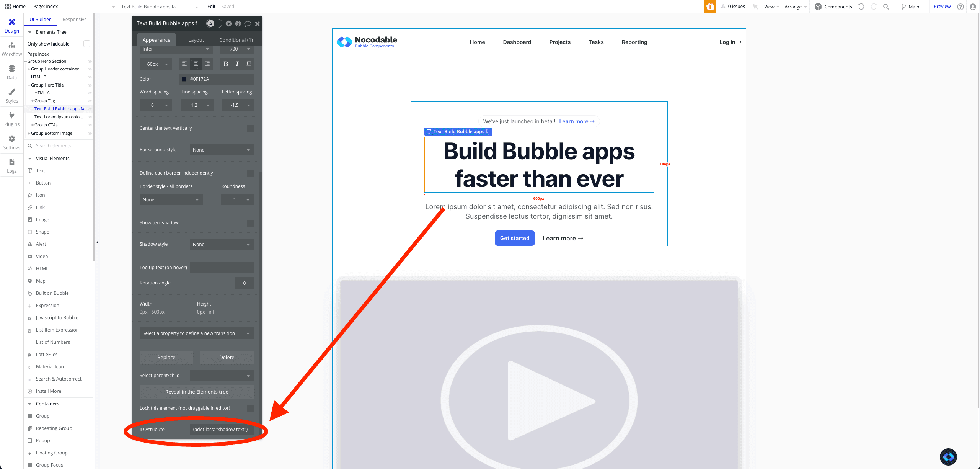Open the Components button
980x469 pixels.
[833, 7]
